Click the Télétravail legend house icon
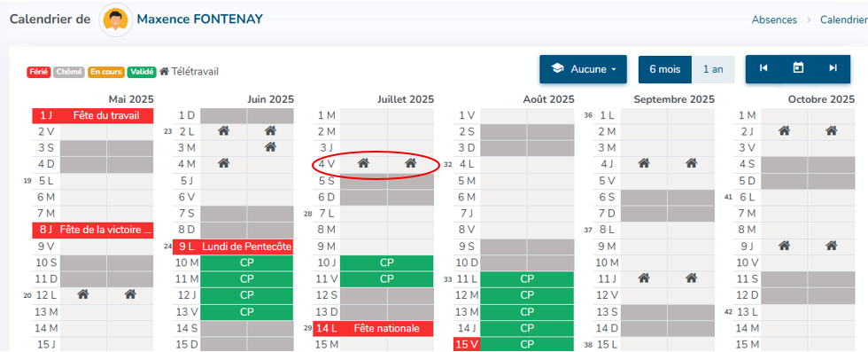The height and width of the screenshot is (352, 868). coord(164,72)
